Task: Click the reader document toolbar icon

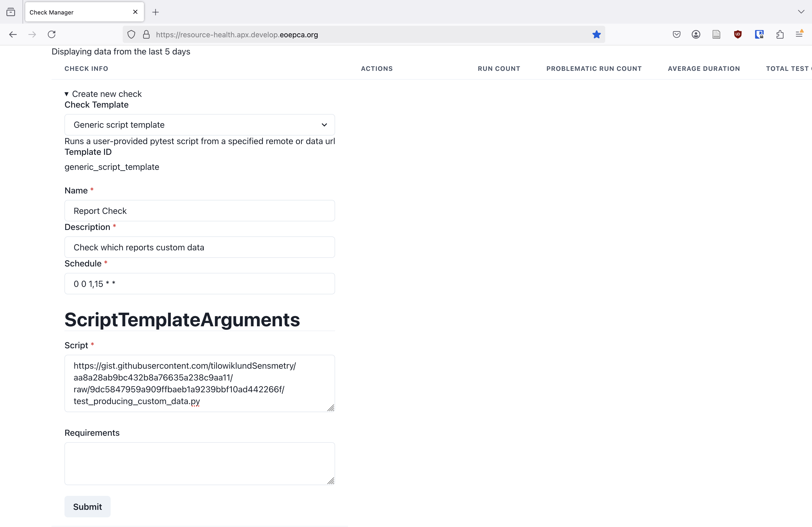Action: tap(716, 34)
